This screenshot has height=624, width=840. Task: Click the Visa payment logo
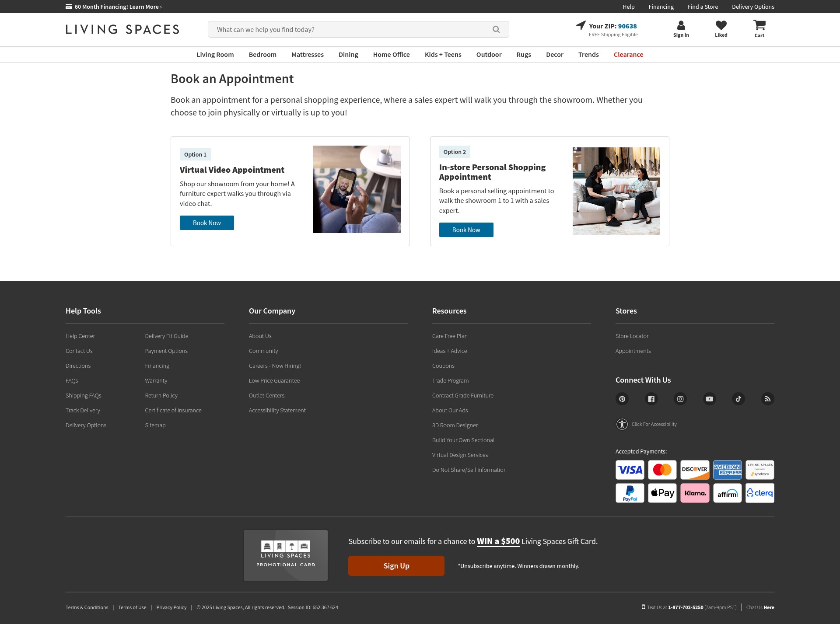coord(630,470)
